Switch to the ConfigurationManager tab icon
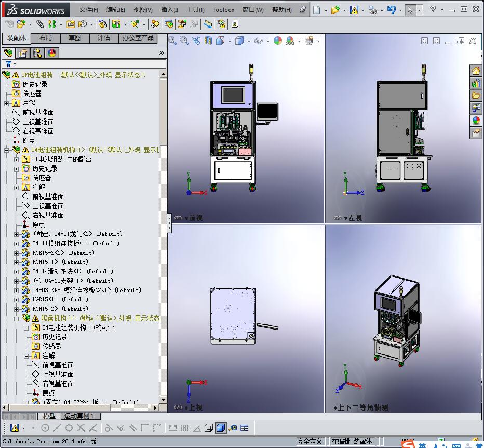484x448 pixels. pos(37,53)
